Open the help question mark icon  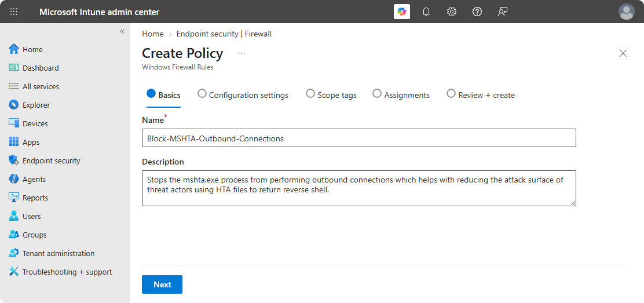[x=477, y=12]
